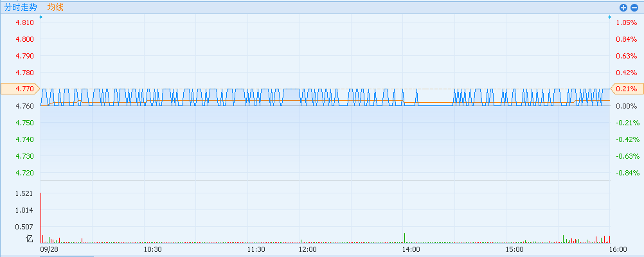Click the 09/28 date label
The height and width of the screenshot is (257, 644).
point(48,249)
